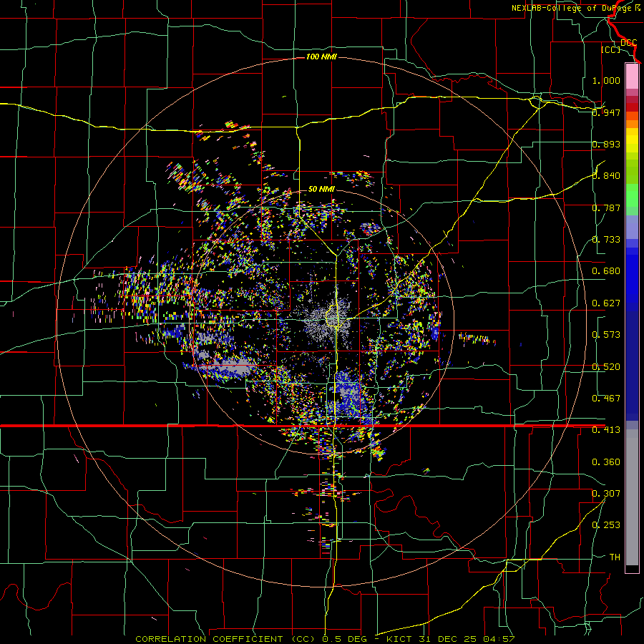Click the CORRELATION COEFFICIENT (CC) caption

(225, 639)
